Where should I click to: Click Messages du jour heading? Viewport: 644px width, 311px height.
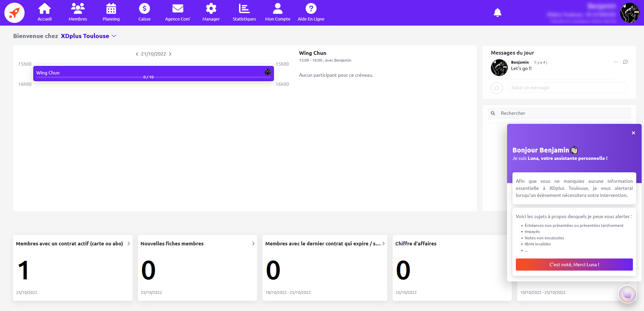512,53
